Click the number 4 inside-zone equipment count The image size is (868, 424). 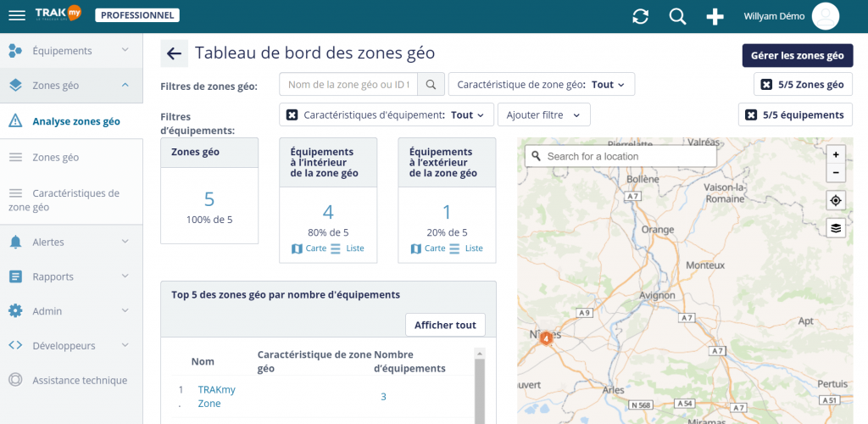click(x=328, y=212)
